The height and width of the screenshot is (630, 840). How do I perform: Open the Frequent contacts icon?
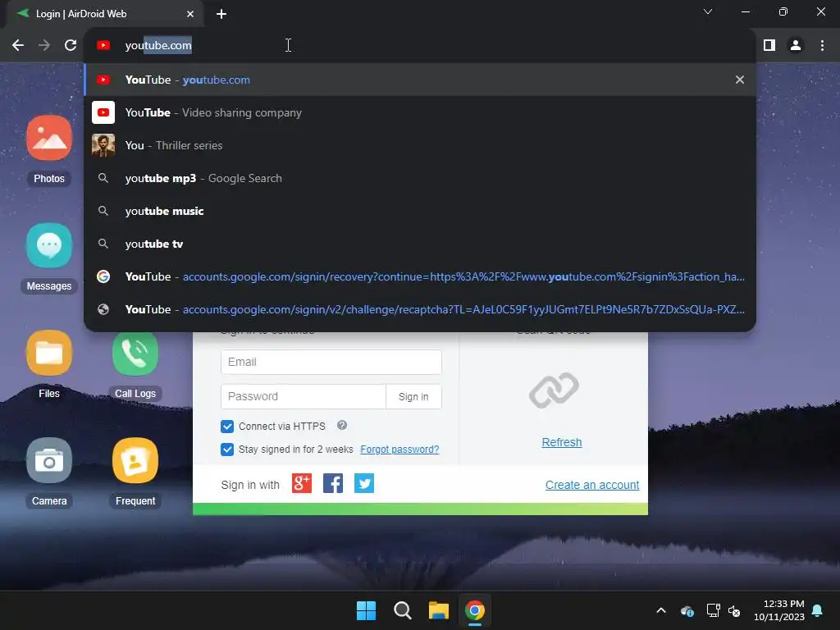[x=135, y=460]
